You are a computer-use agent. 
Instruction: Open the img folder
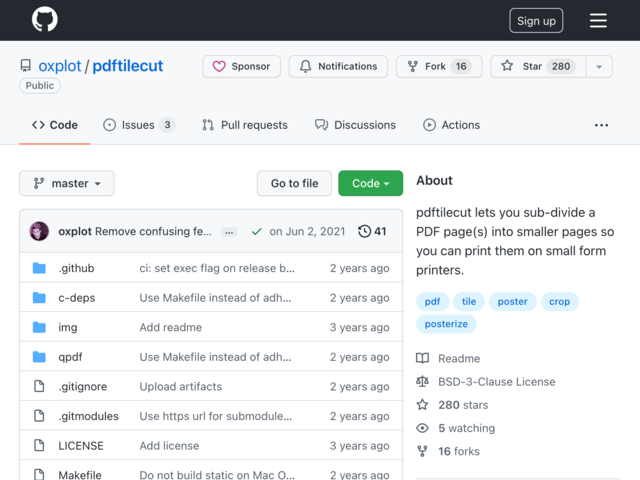[68, 327]
